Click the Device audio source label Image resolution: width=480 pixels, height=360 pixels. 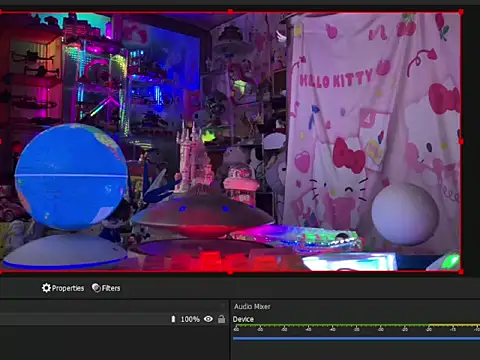tap(243, 319)
